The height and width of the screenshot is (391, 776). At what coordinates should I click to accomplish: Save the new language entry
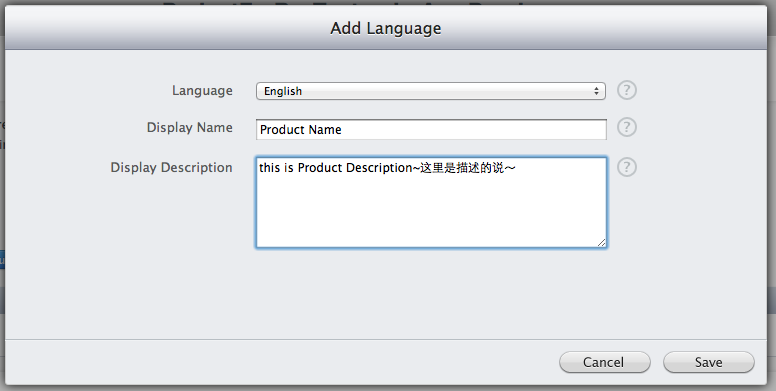point(708,362)
